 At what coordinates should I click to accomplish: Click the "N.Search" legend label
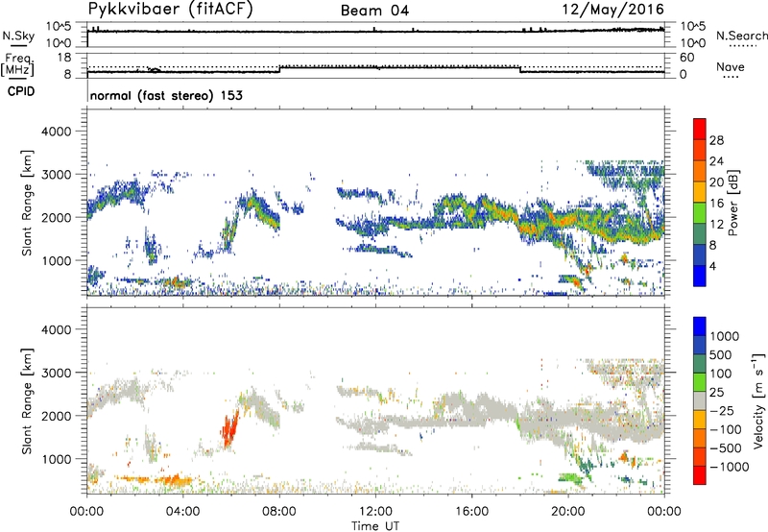(741, 36)
